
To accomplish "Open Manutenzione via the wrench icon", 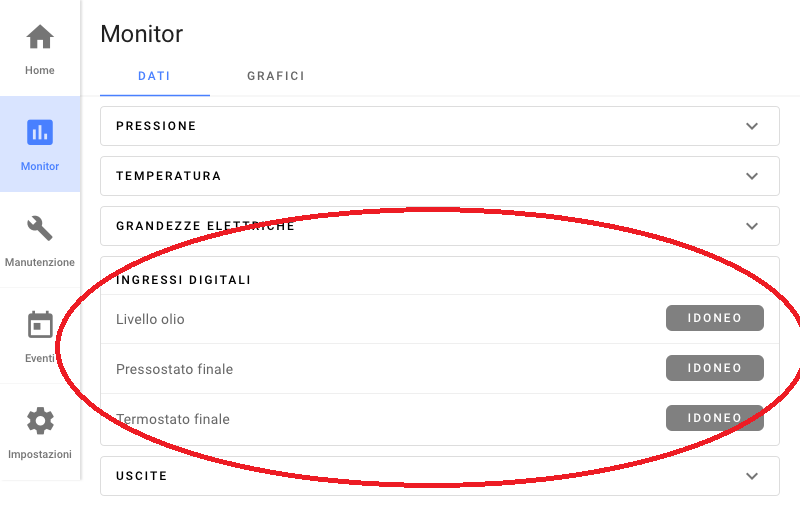I will click(40, 228).
